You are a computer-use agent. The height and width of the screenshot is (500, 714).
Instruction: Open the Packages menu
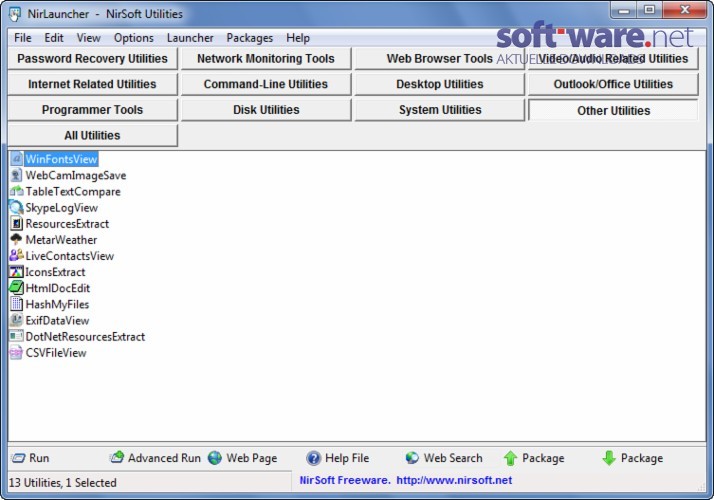pyautogui.click(x=250, y=38)
